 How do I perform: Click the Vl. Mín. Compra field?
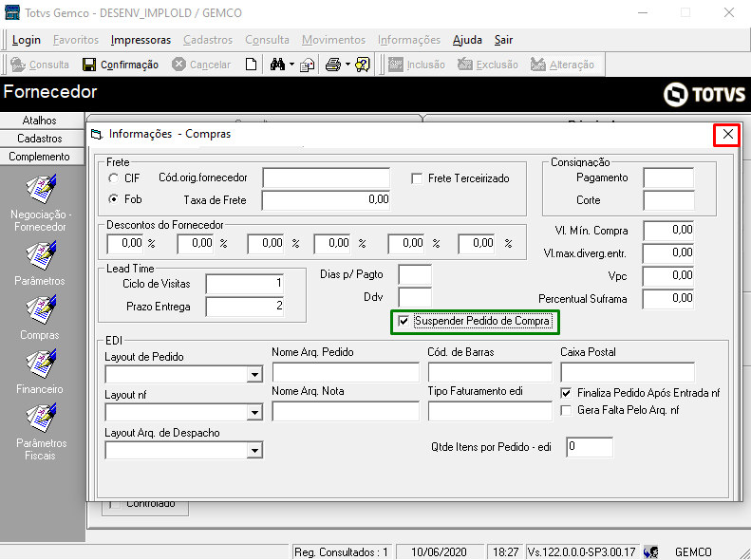tap(668, 231)
